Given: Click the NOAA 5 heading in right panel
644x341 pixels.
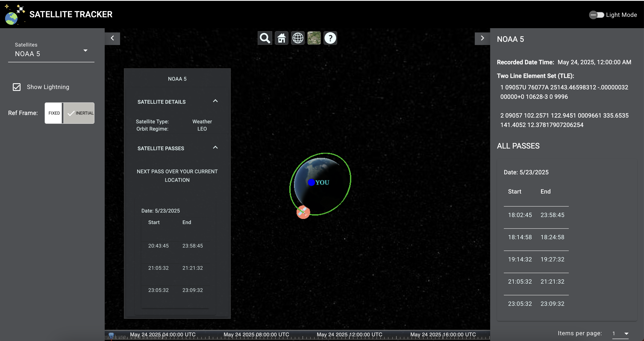Looking at the screenshot, I should coord(510,39).
